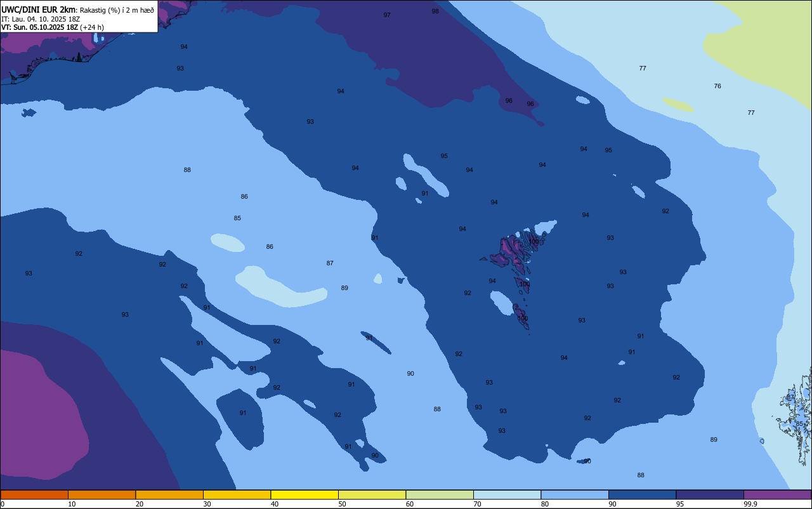Click the "30" tick label on the legend
The width and height of the screenshot is (812, 509).
point(207,504)
